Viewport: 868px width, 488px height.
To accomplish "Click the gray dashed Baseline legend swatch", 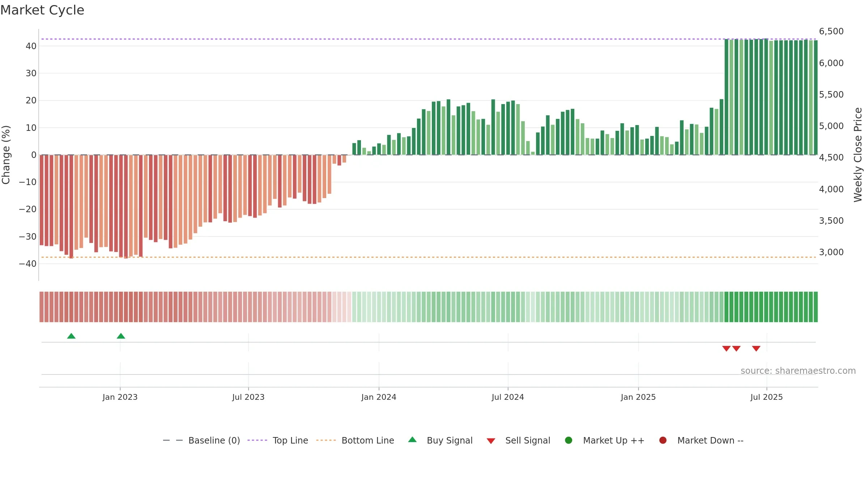I will [x=173, y=440].
